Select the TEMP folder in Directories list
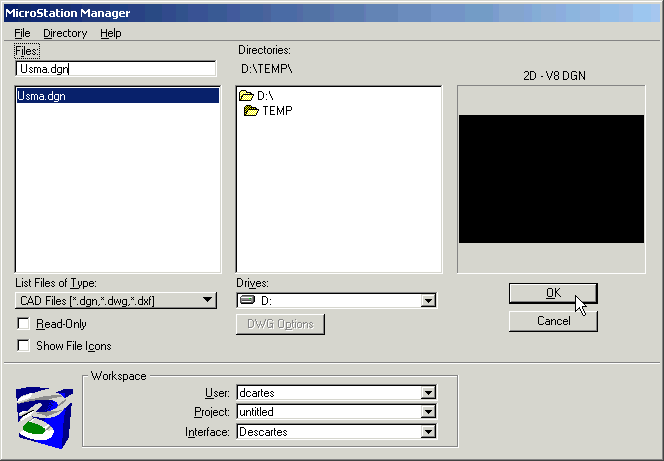The height and width of the screenshot is (461, 664). pyautogui.click(x=268, y=111)
